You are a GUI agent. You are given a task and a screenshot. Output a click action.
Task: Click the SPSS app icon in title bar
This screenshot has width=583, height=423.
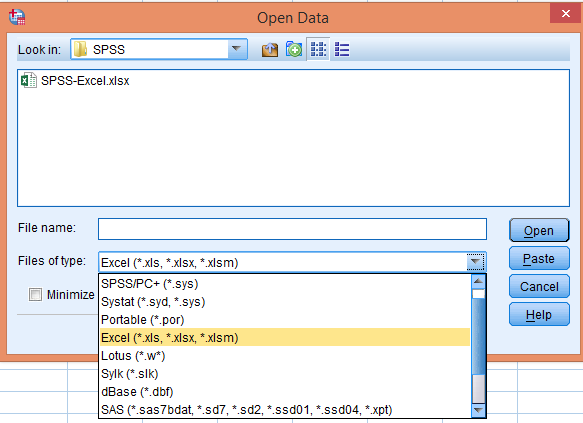pos(17,17)
